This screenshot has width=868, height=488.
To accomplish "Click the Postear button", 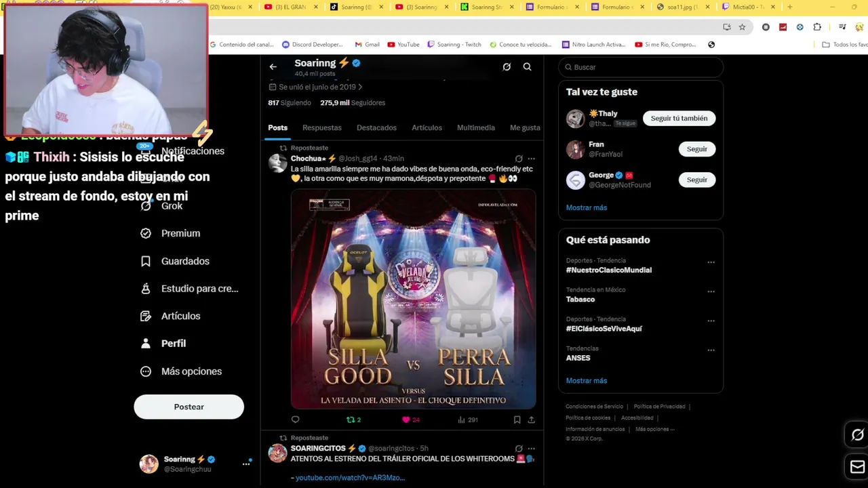I will (189, 407).
